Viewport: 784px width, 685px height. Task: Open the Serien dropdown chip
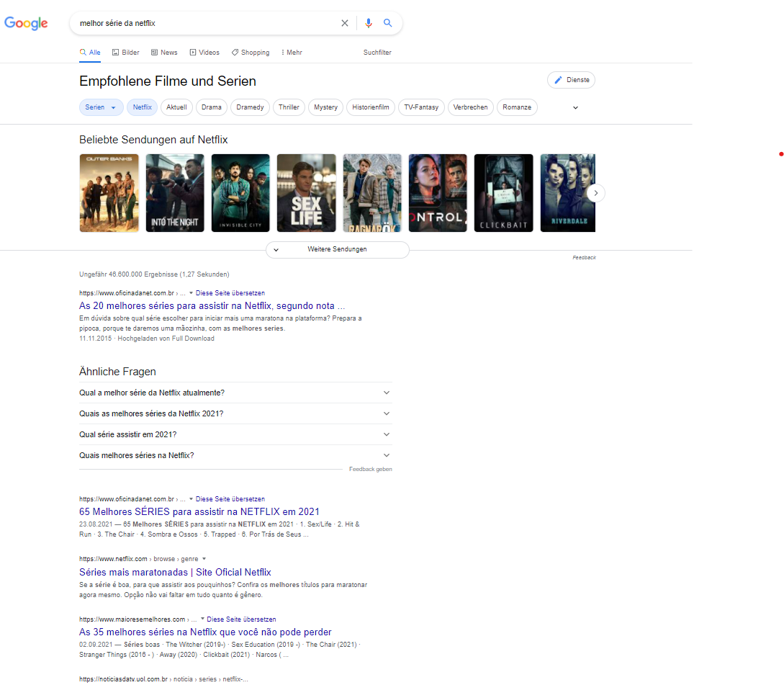pos(101,107)
